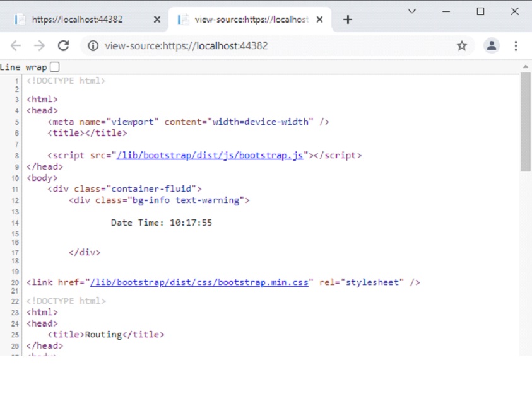Open the Chrome three-dot menu
Viewport: 532px width, 411px height.
[x=516, y=46]
